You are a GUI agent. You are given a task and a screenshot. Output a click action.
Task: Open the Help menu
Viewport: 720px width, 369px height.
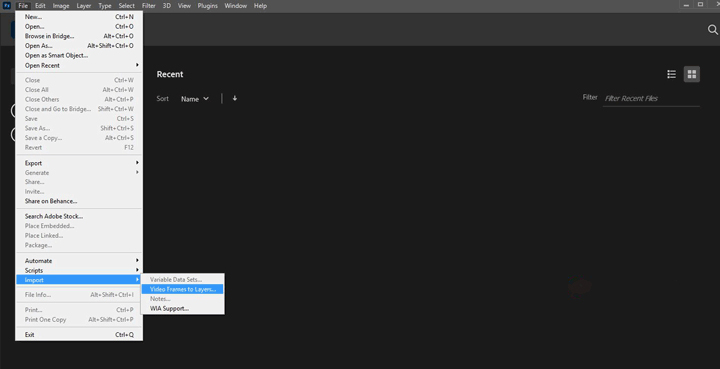260,6
